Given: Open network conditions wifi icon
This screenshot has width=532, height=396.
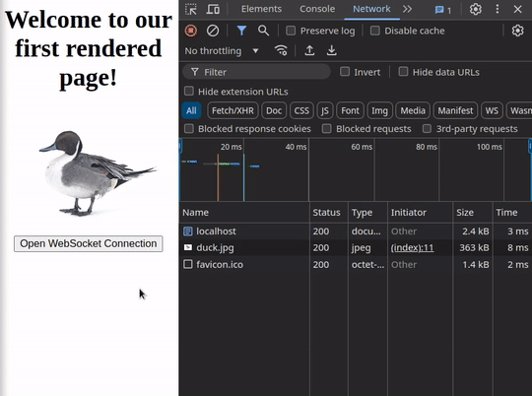Looking at the screenshot, I should [x=281, y=51].
